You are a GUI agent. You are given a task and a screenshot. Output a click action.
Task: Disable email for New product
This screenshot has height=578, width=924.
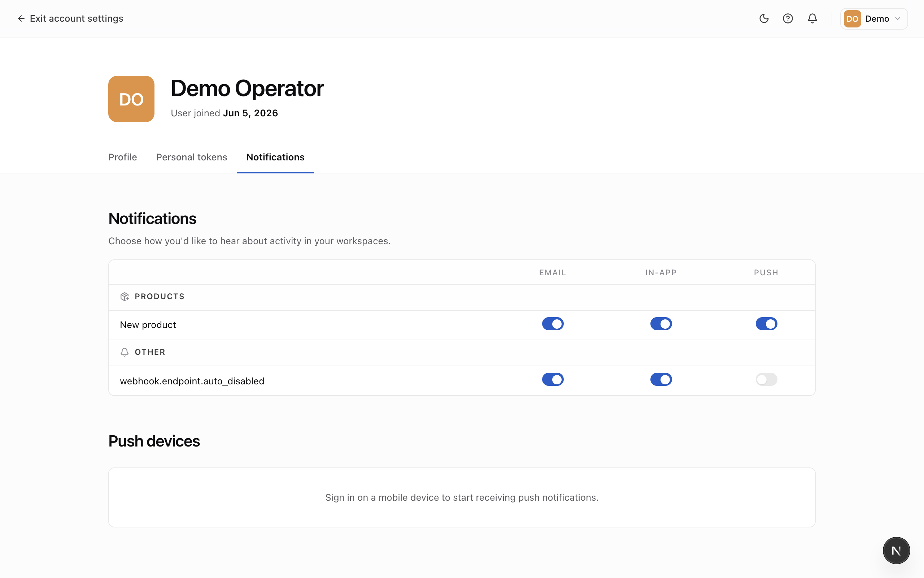[553, 324]
